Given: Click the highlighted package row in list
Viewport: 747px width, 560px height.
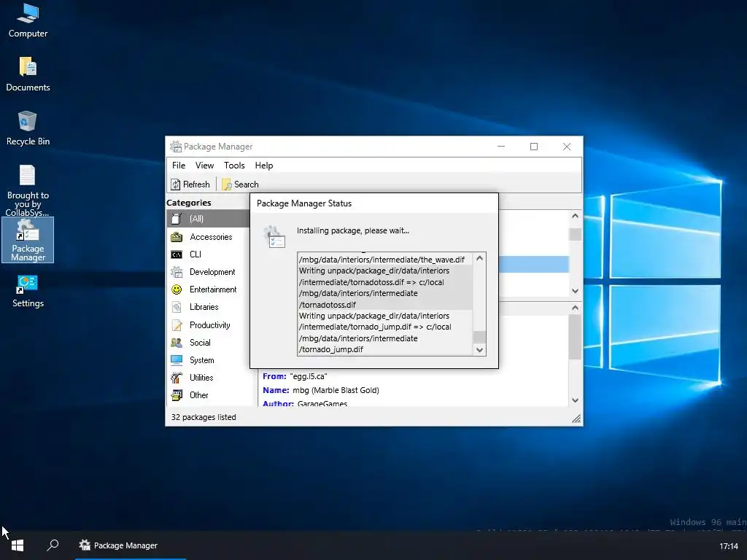Looking at the screenshot, I should click(533, 264).
